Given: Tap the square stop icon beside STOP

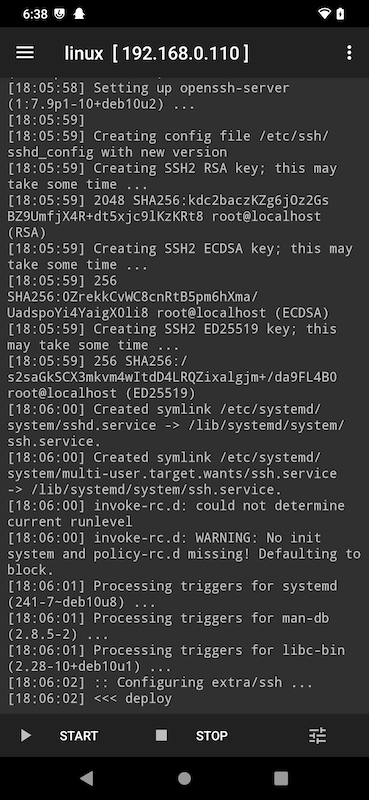Looking at the screenshot, I should click(x=161, y=735).
